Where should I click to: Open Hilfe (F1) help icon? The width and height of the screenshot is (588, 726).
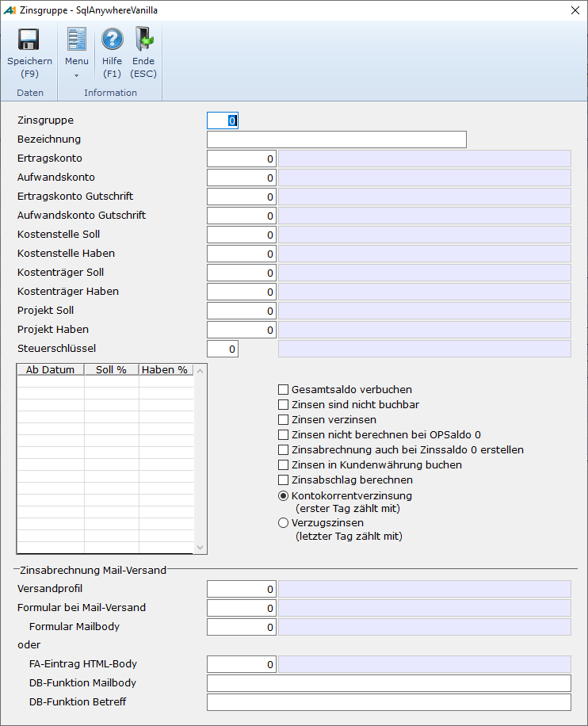[112, 39]
